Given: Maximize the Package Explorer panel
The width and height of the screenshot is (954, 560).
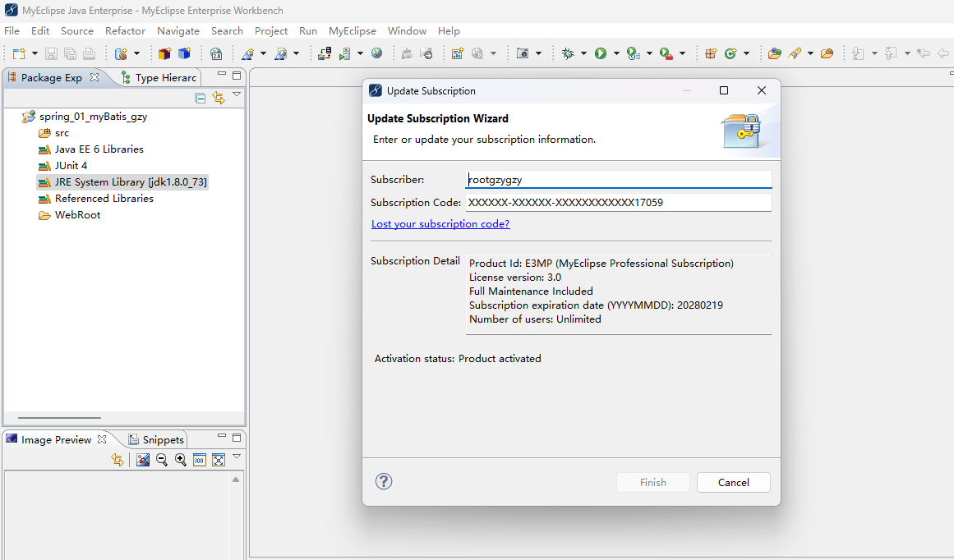Looking at the screenshot, I should (x=237, y=76).
